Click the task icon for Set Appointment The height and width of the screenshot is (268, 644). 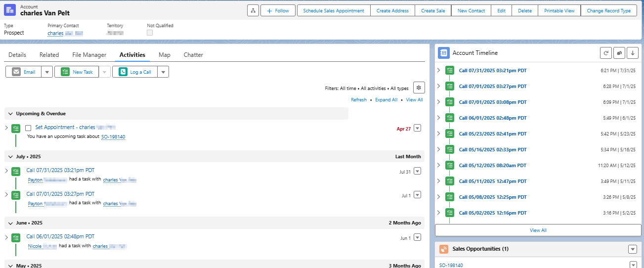click(x=16, y=128)
